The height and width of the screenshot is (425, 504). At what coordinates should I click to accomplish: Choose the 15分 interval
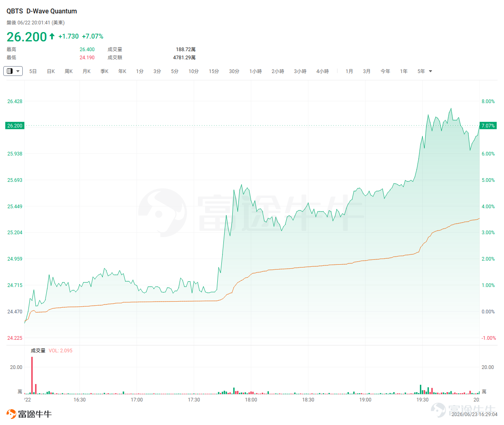click(x=214, y=71)
